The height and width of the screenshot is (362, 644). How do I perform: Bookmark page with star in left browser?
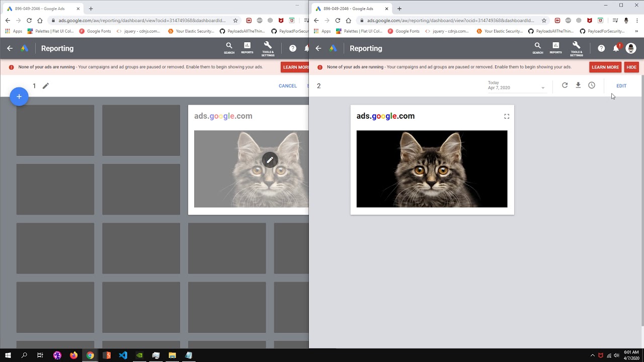pyautogui.click(x=235, y=21)
